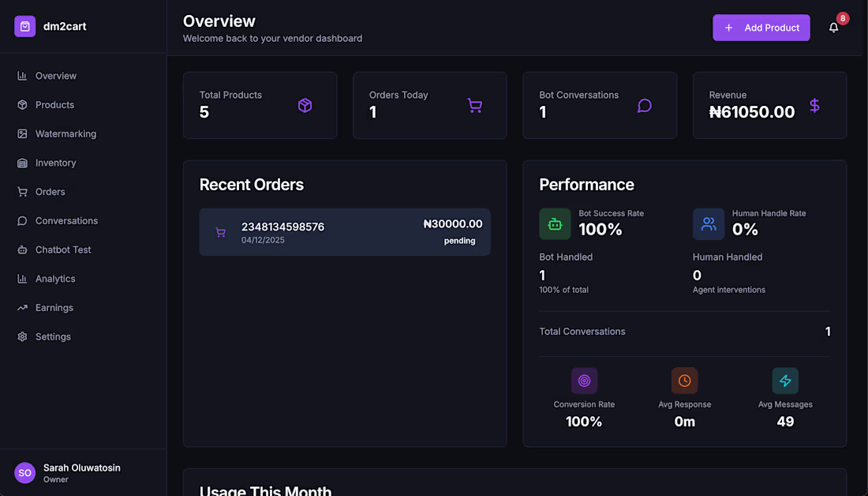Open Analytics in the sidebar

(x=55, y=279)
